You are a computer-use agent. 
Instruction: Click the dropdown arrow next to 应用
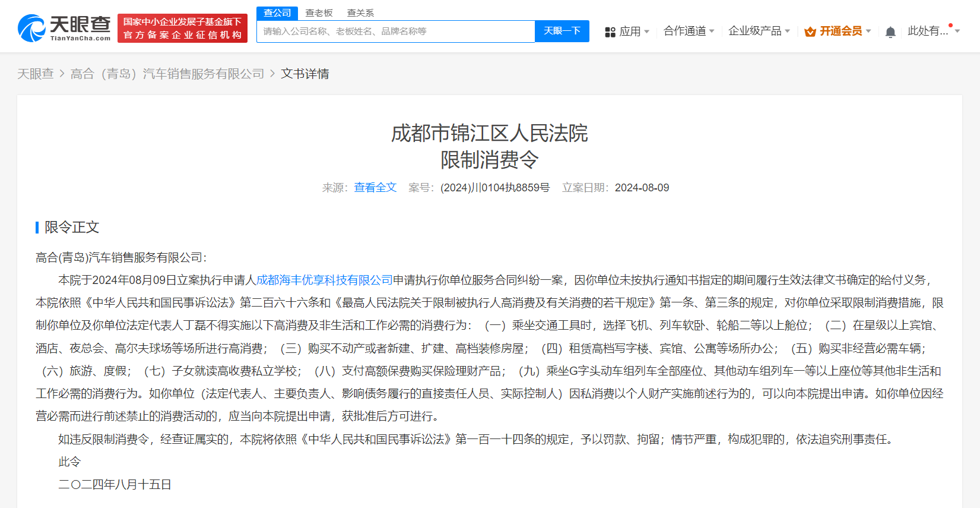pyautogui.click(x=646, y=31)
